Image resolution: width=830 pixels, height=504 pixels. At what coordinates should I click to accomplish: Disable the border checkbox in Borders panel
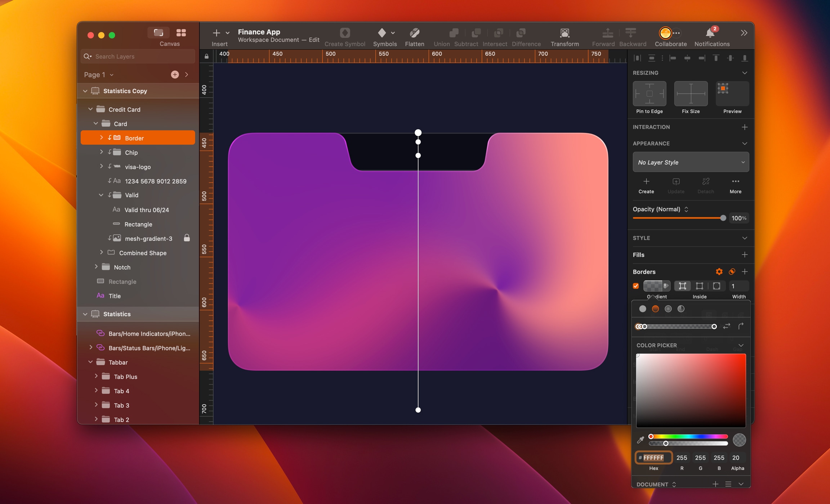[x=636, y=285]
